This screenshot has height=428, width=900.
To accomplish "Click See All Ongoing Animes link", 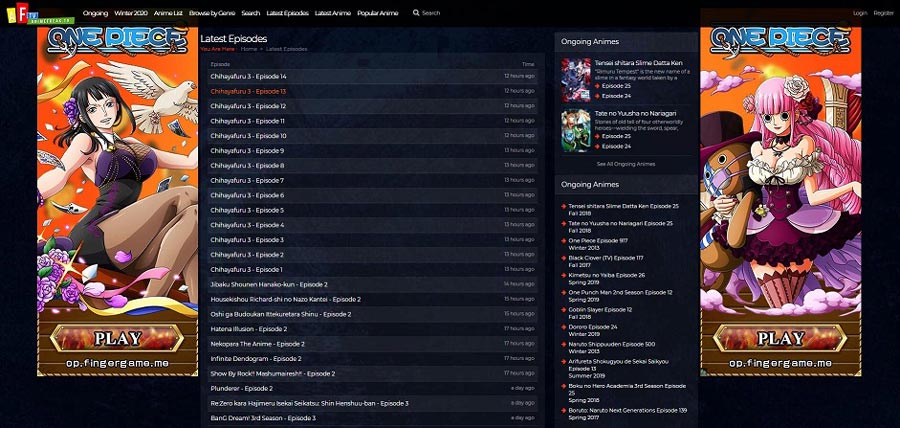I will coord(625,163).
